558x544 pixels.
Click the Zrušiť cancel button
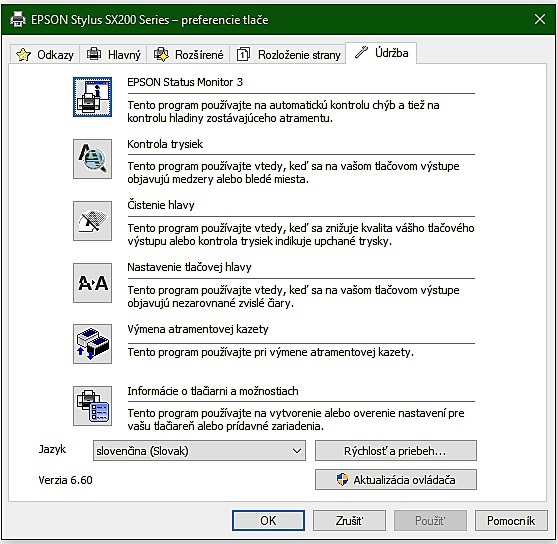click(x=349, y=521)
